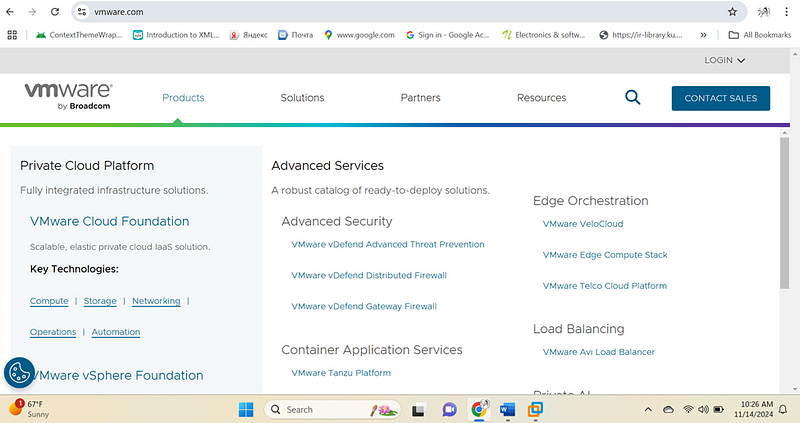Open the notifications bell icon
The height and width of the screenshot is (423, 800).
click(x=783, y=409)
